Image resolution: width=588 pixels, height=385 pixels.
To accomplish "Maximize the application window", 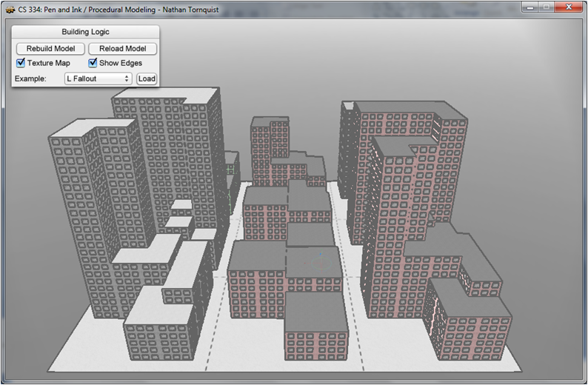I will coord(547,7).
